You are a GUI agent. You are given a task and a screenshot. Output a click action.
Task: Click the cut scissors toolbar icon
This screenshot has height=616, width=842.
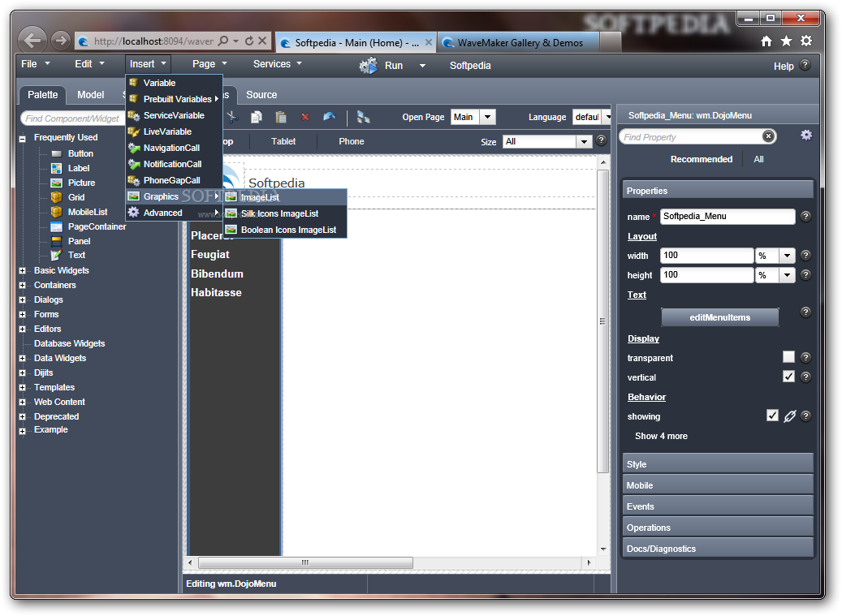click(232, 116)
